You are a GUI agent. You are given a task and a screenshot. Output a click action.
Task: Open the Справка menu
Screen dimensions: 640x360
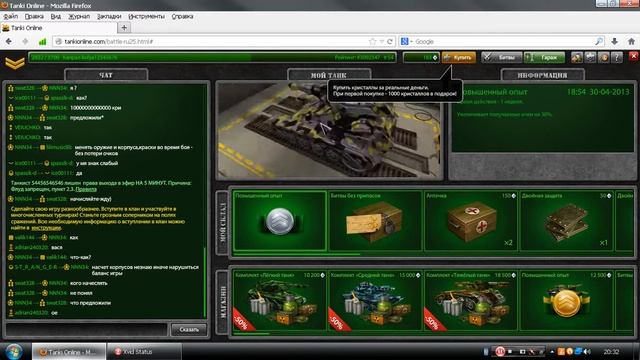(x=182, y=16)
